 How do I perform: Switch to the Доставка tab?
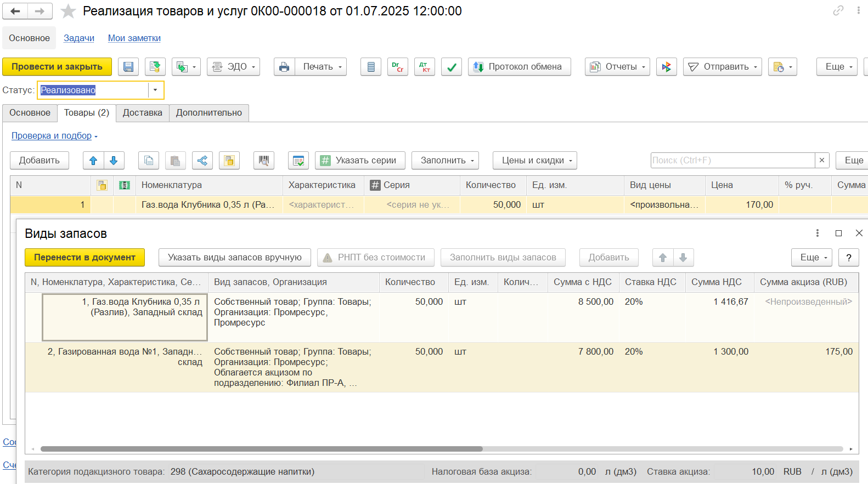tap(142, 112)
